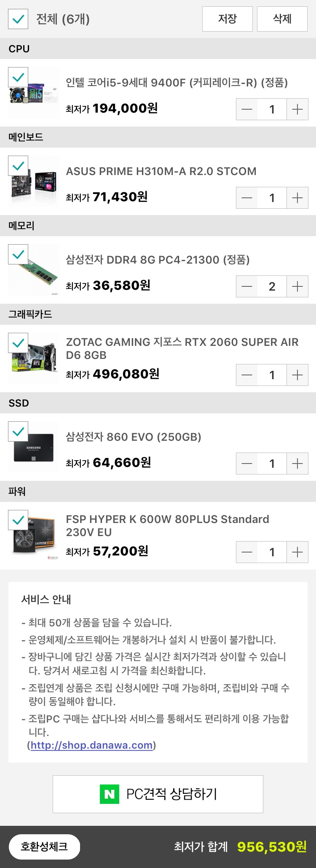Click the 삭제 (delete) button
The width and height of the screenshot is (316, 868).
(x=282, y=19)
